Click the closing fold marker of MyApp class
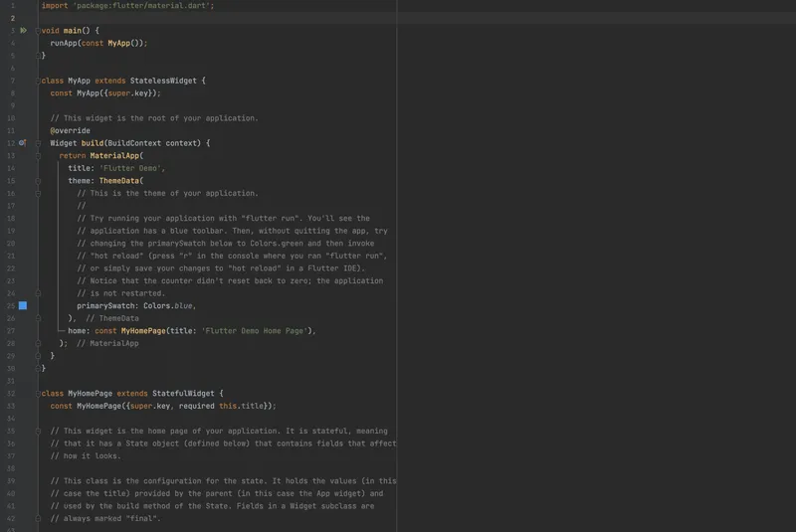 [38, 369]
